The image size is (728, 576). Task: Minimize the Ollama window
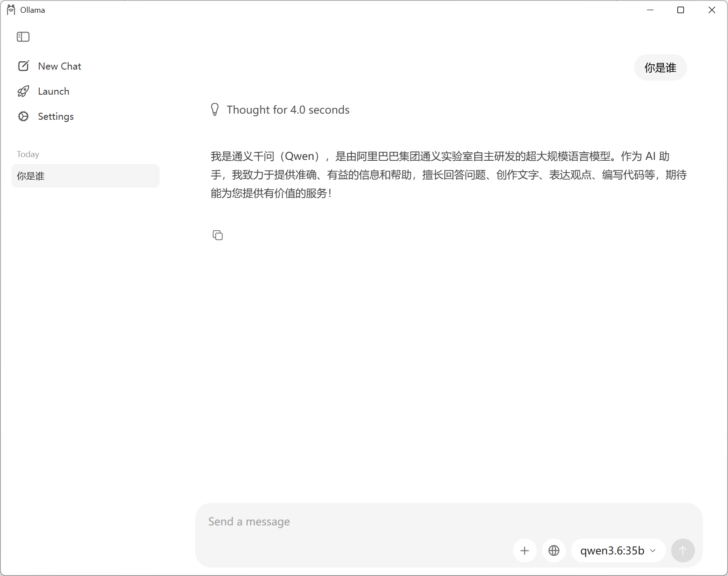[x=650, y=10]
